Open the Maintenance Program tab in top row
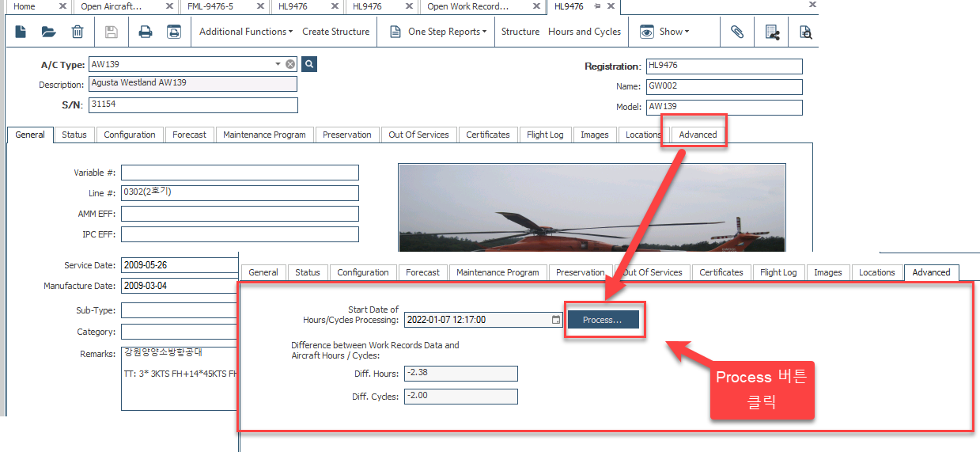The width and height of the screenshot is (980, 452). click(264, 135)
